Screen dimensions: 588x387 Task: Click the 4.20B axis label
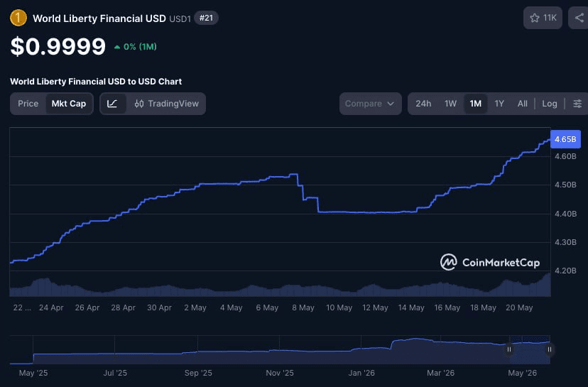565,271
